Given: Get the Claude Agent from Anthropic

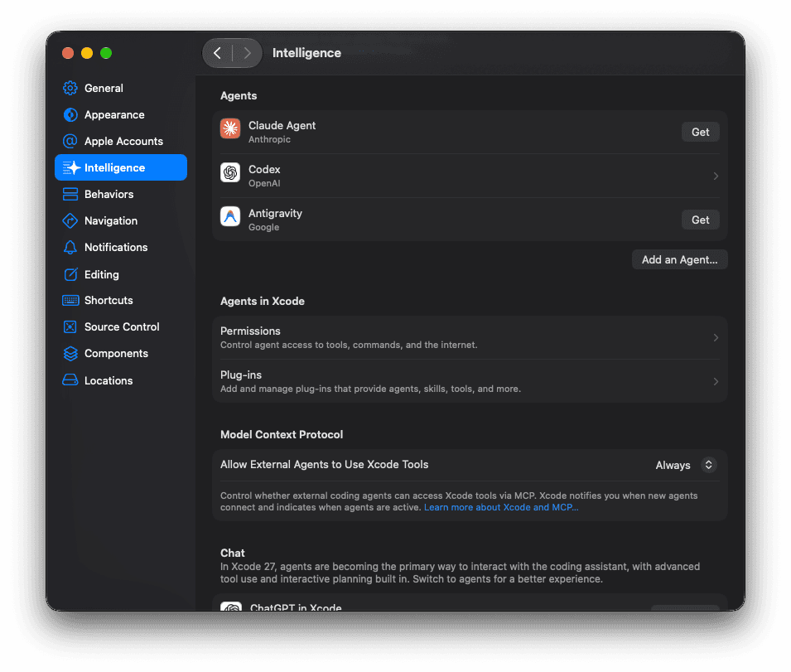Looking at the screenshot, I should (x=700, y=133).
